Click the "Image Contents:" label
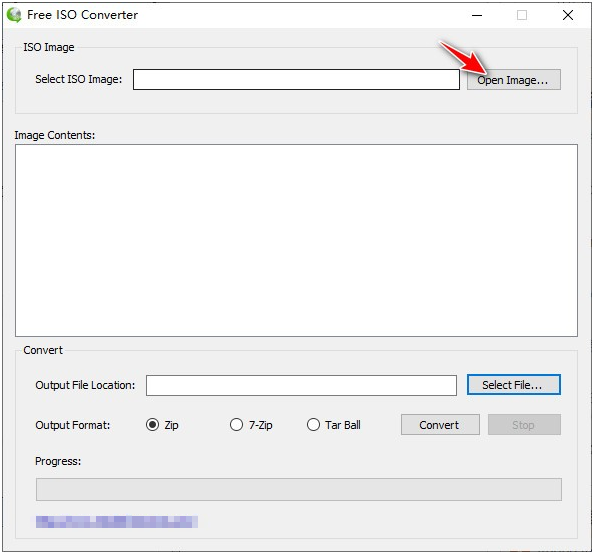 coord(55,135)
